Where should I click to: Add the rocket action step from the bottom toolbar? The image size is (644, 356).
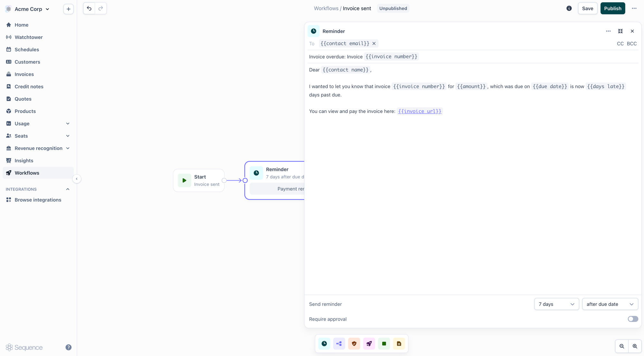369,344
